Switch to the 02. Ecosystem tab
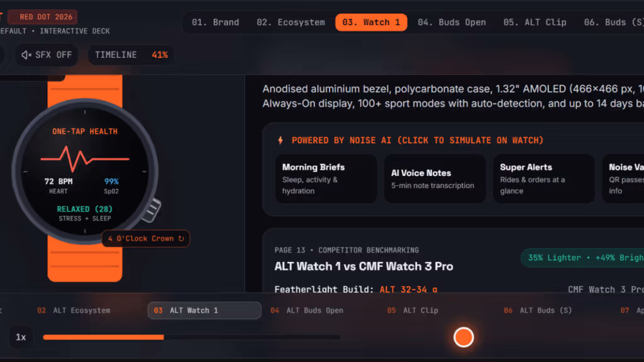Image resolution: width=644 pixels, height=362 pixels. (291, 22)
